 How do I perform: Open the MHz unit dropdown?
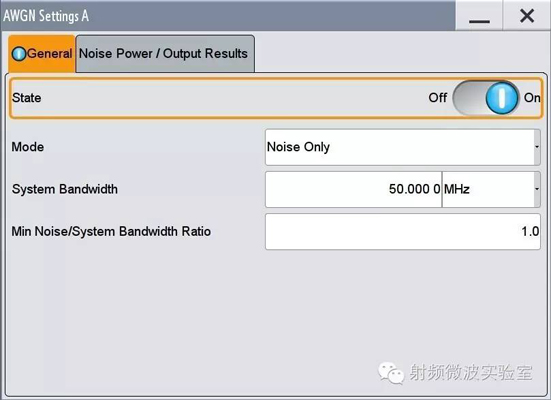pyautogui.click(x=491, y=189)
